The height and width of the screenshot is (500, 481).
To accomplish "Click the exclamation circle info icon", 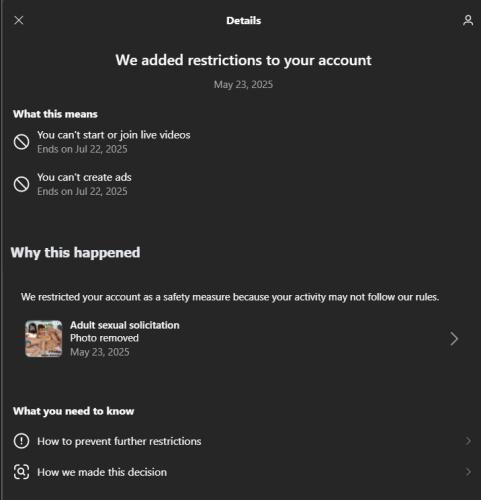I will coord(21,441).
